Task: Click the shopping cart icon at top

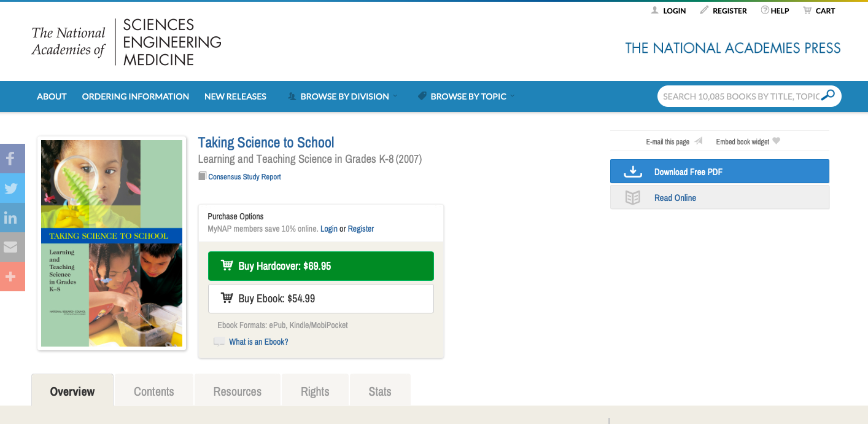Action: [807, 10]
